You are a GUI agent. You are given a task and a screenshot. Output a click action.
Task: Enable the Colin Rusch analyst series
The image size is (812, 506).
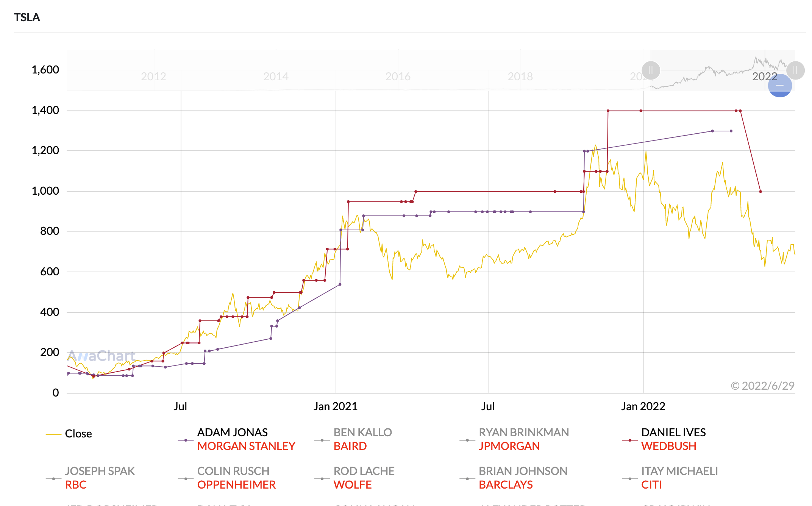click(x=233, y=471)
